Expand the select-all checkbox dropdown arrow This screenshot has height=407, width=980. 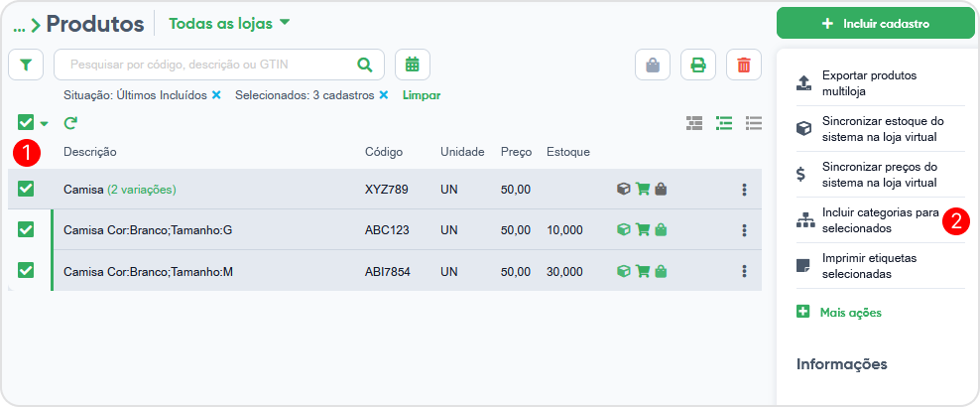point(45,124)
